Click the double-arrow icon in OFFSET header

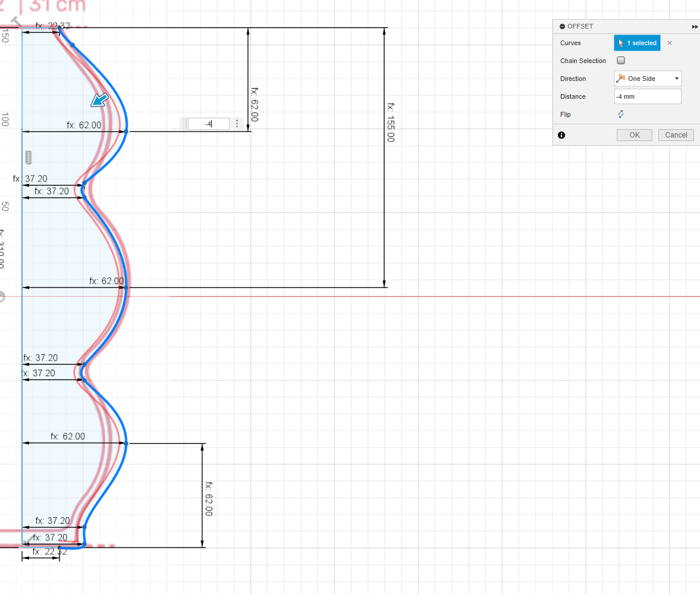pos(695,27)
